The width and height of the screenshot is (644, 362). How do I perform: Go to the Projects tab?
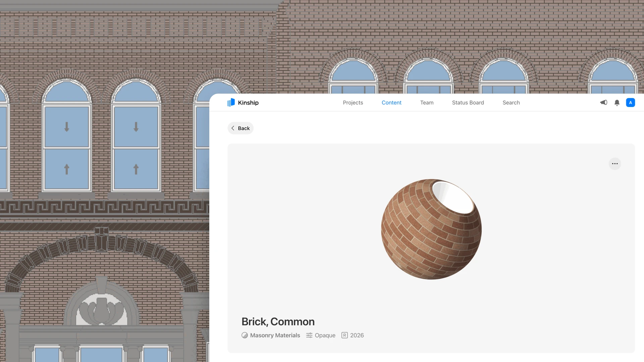click(353, 103)
